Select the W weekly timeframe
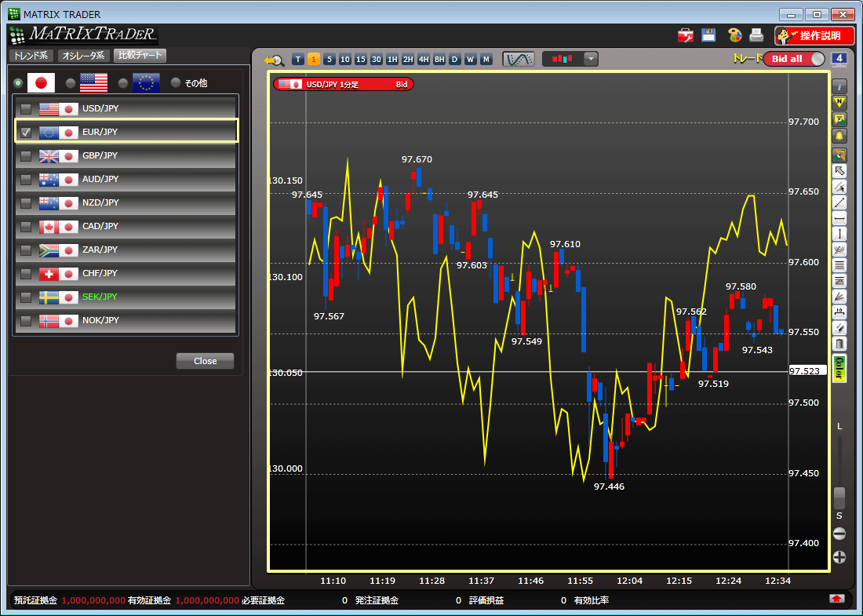The width and height of the screenshot is (863, 616). [470, 60]
